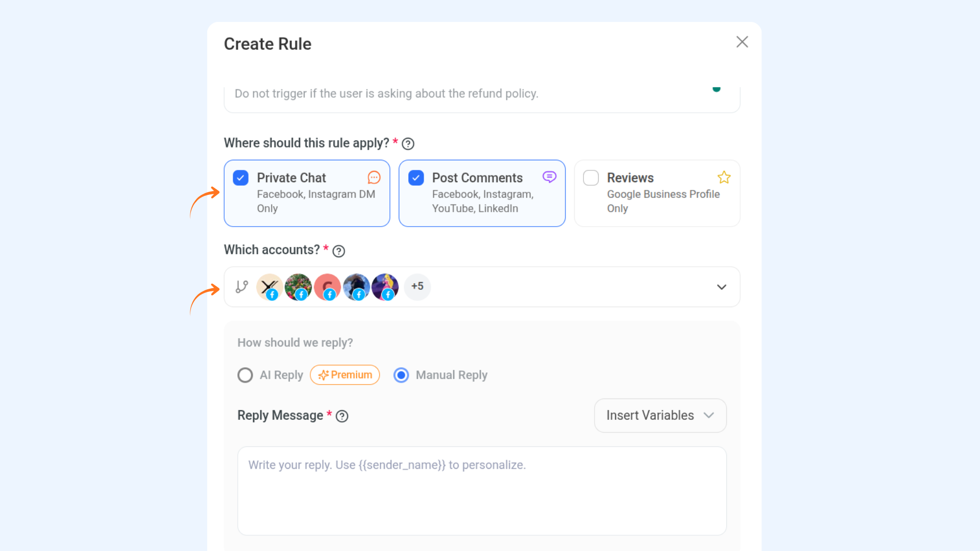This screenshot has width=980, height=551.
Task: Uncheck the Post Comments checkbox
Action: tap(416, 178)
